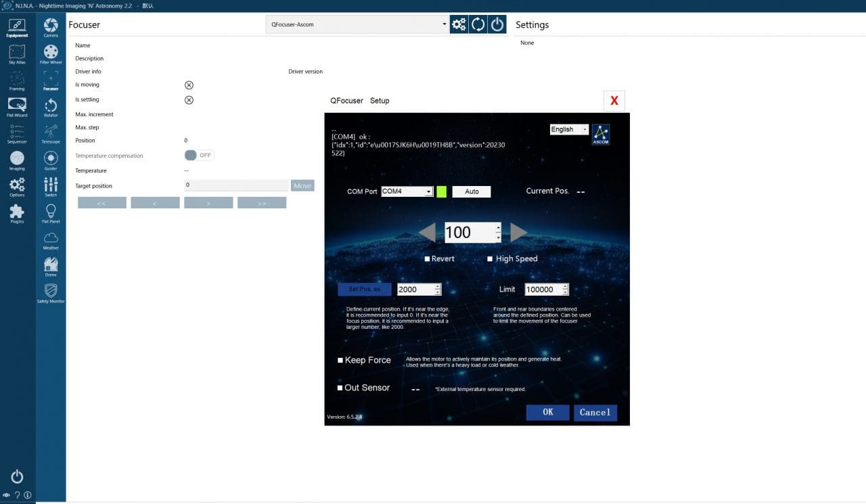Open help via question mark icon

point(17,495)
